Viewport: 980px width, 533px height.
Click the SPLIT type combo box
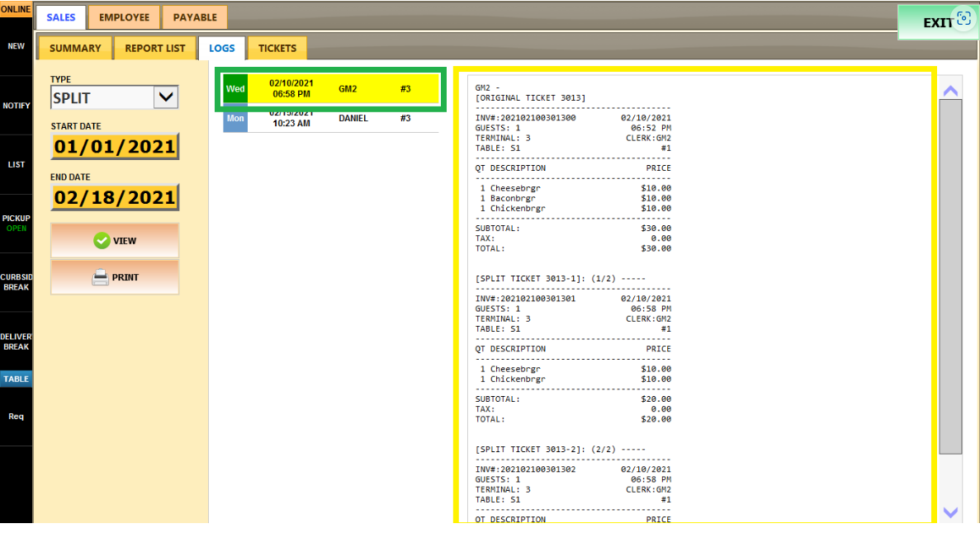[x=115, y=97]
